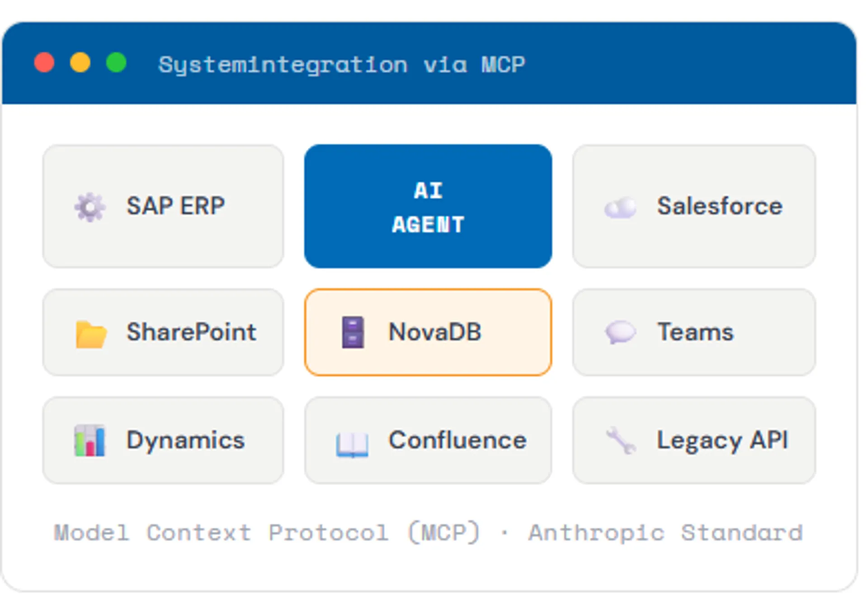Click the bar chart icon for Dynamics
The height and width of the screenshot is (610, 868).
[x=90, y=440]
